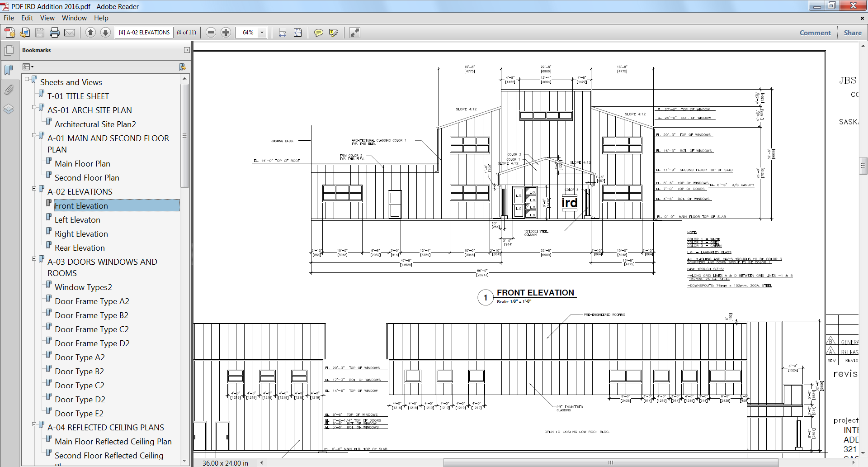This screenshot has width=868, height=467.
Task: Click the email envelope icon
Action: click(70, 33)
